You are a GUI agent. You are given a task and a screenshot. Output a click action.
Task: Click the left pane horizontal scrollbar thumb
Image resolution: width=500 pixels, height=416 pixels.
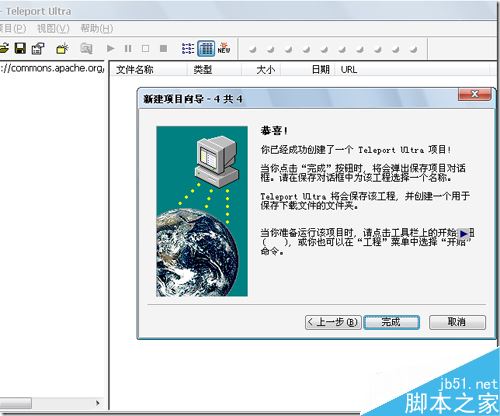coord(15,403)
